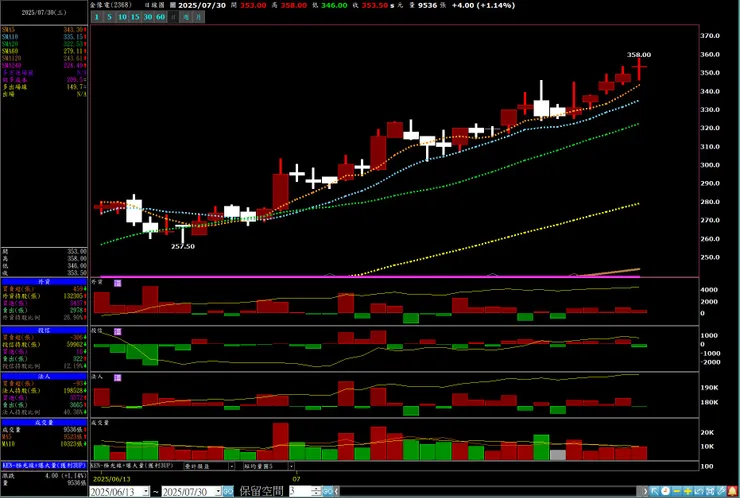
Task: Click the yellow minus zoom-out icon
Action: (677, 491)
